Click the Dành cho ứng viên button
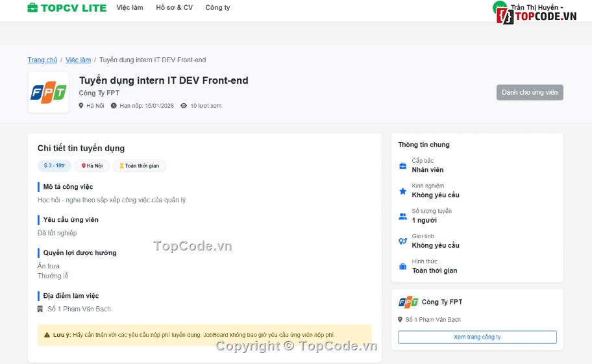The height and width of the screenshot is (364, 592). point(530,92)
